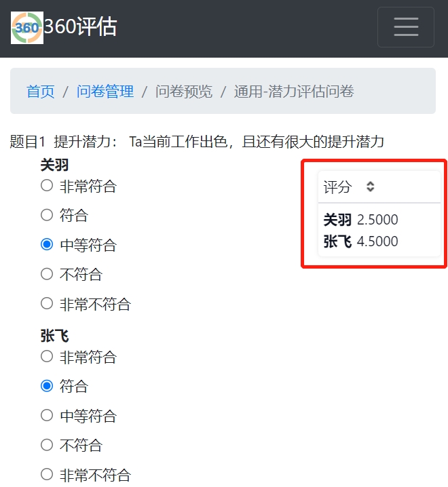448x487 pixels.
Task: Select 中等符合 for 张飞
Action: click(x=47, y=415)
